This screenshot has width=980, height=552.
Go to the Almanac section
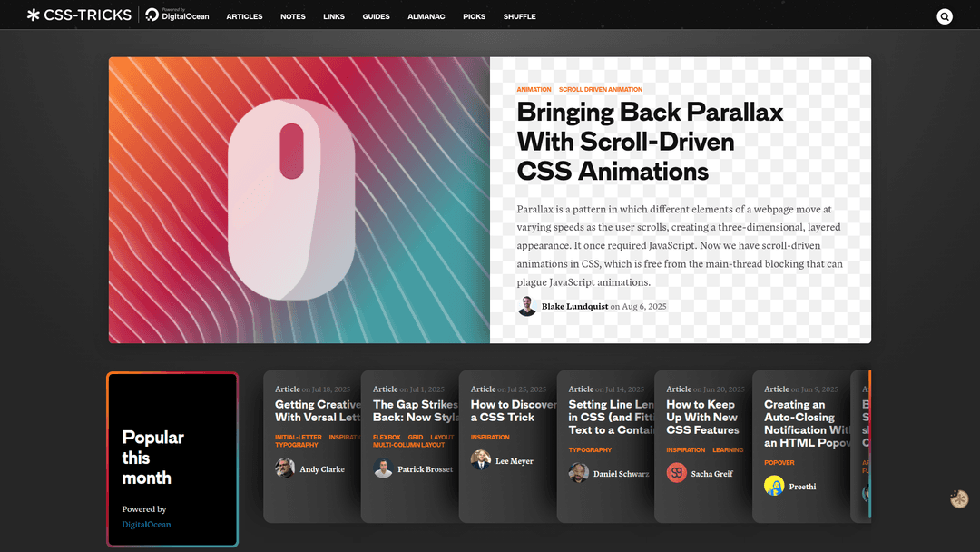(426, 16)
